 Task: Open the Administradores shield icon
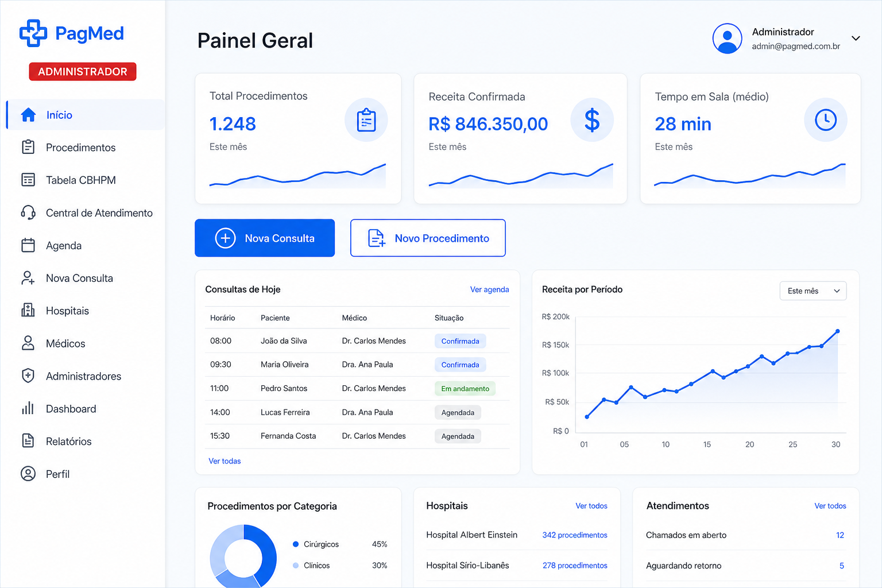[x=28, y=376]
